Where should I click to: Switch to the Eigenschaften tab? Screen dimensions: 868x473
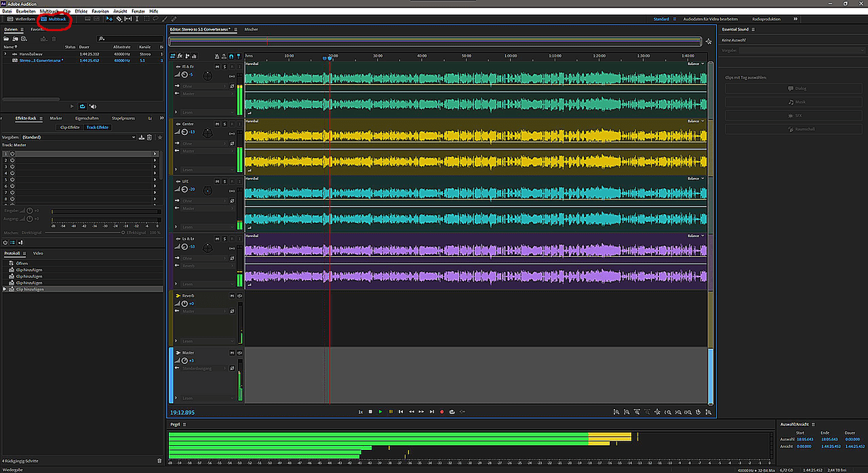pyautogui.click(x=87, y=118)
